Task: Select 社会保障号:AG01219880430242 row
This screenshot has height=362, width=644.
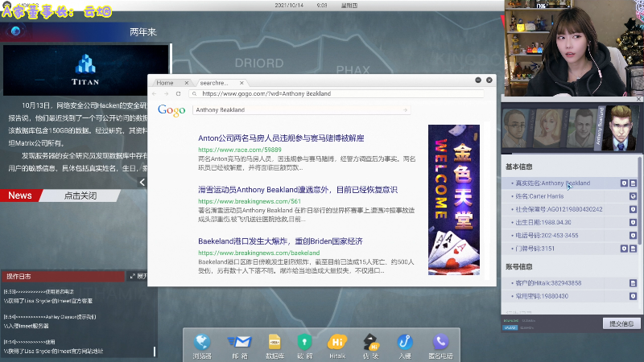Action: (570, 210)
